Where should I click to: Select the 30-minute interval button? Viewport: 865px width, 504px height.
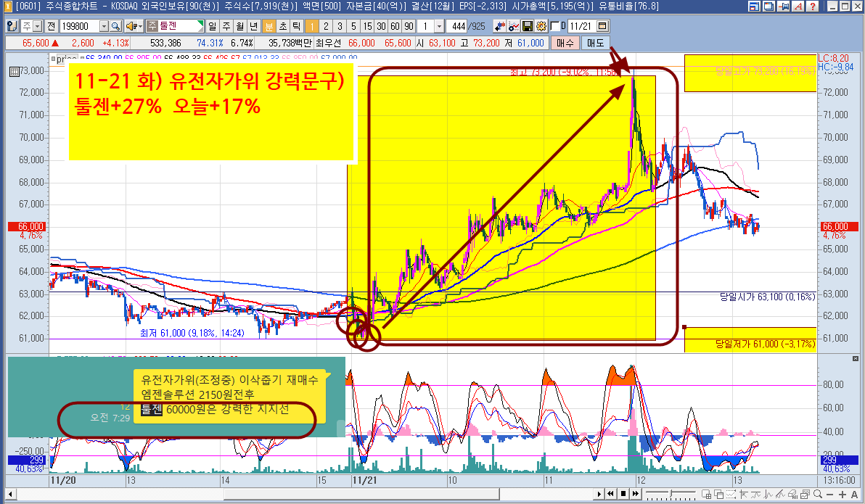pos(381,26)
